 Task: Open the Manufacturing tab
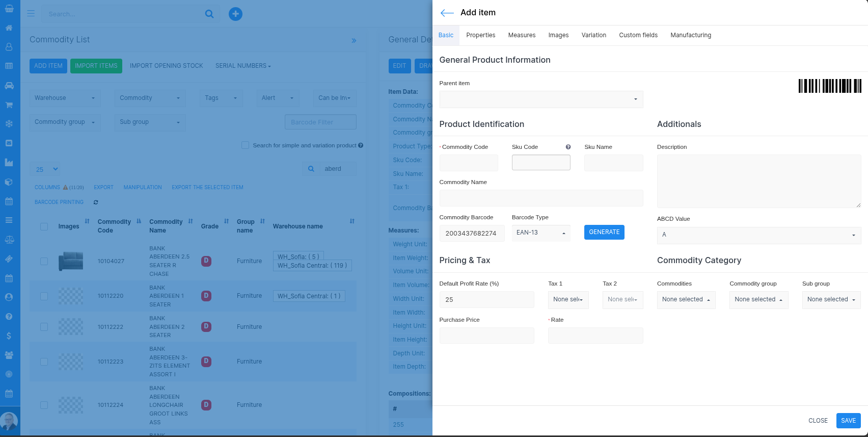pyautogui.click(x=690, y=35)
